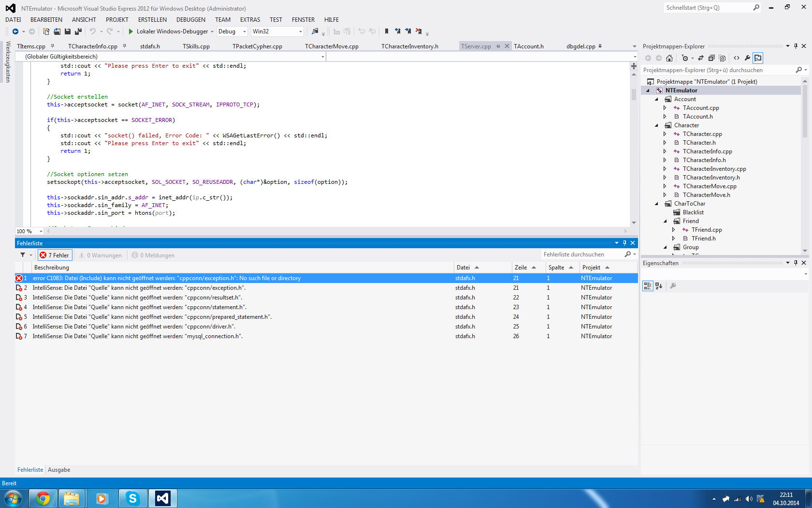Collapse the Character folder in the tree
This screenshot has height=508, width=812.
(x=657, y=125)
